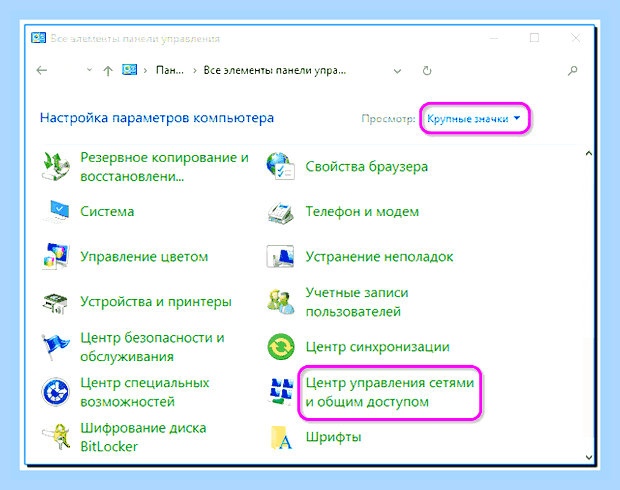
Task: Minimize the Control Panel window
Action: pyautogui.click(x=493, y=38)
